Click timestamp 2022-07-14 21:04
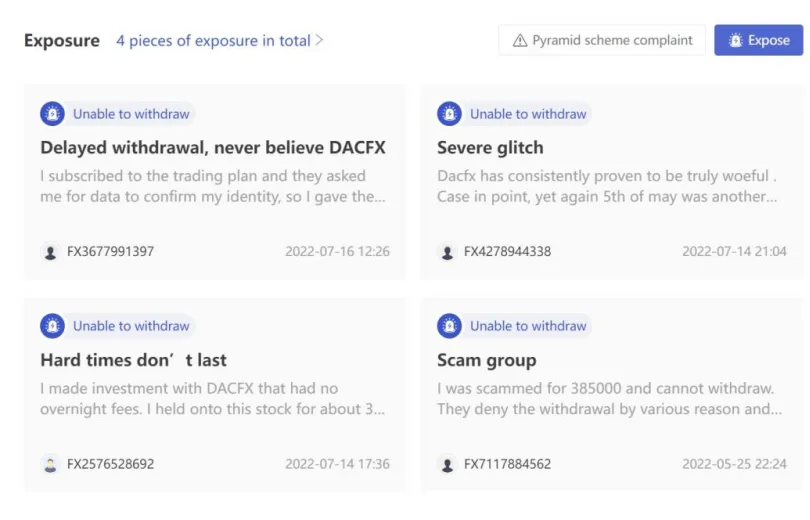810x520 pixels. click(x=734, y=251)
